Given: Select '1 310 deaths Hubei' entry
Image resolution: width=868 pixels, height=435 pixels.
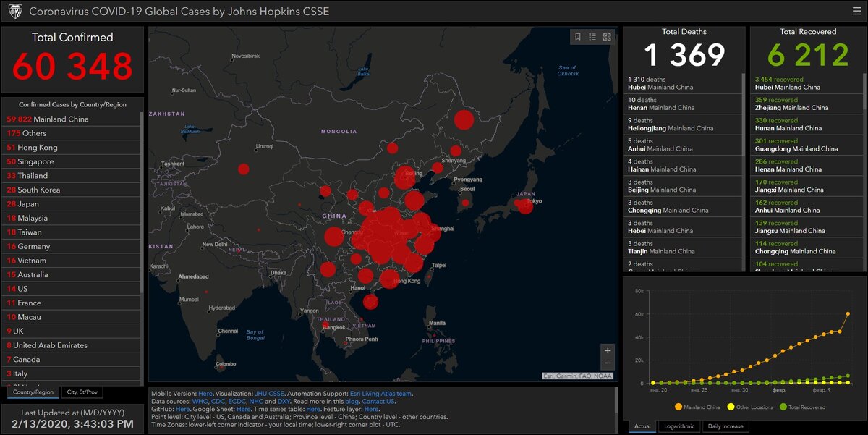Looking at the screenshot, I should click(x=682, y=83).
